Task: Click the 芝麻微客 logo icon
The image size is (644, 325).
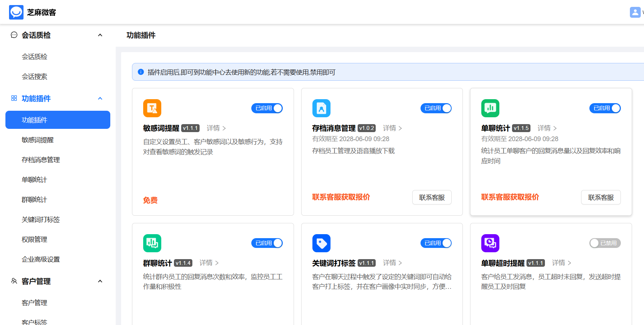Action: pyautogui.click(x=16, y=12)
